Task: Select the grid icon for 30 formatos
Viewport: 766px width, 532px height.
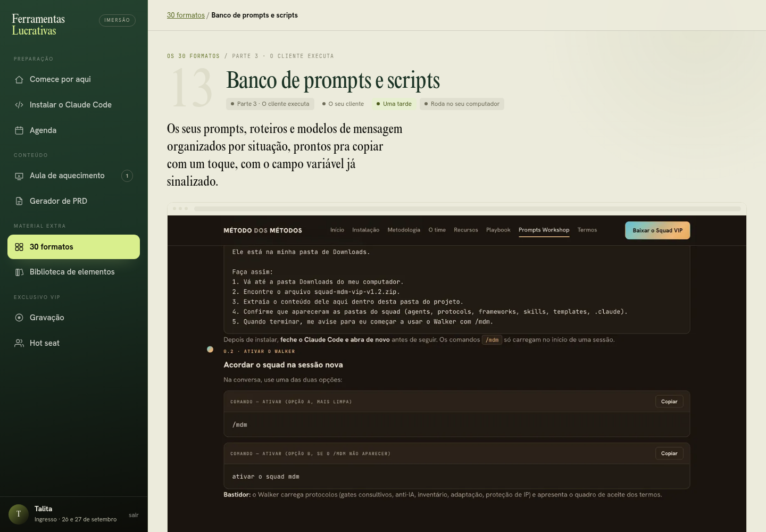Action: coord(19,247)
